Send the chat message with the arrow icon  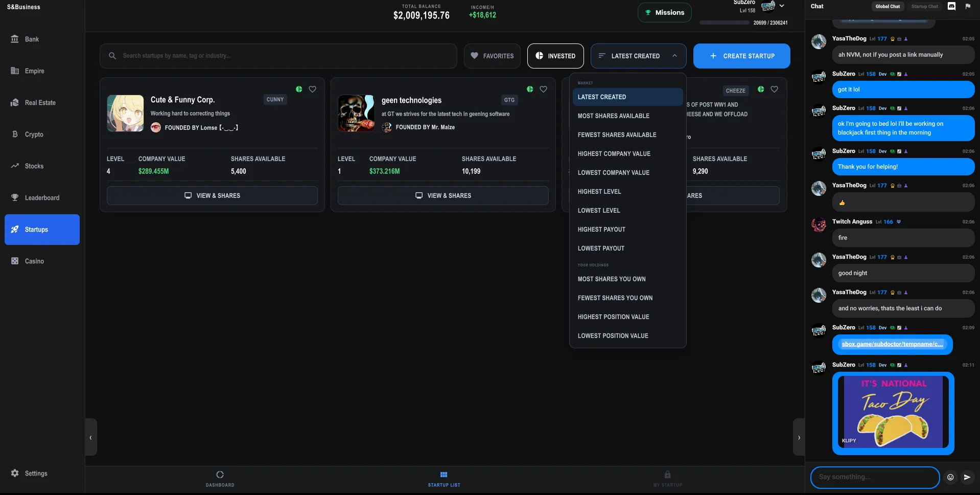[x=967, y=477]
